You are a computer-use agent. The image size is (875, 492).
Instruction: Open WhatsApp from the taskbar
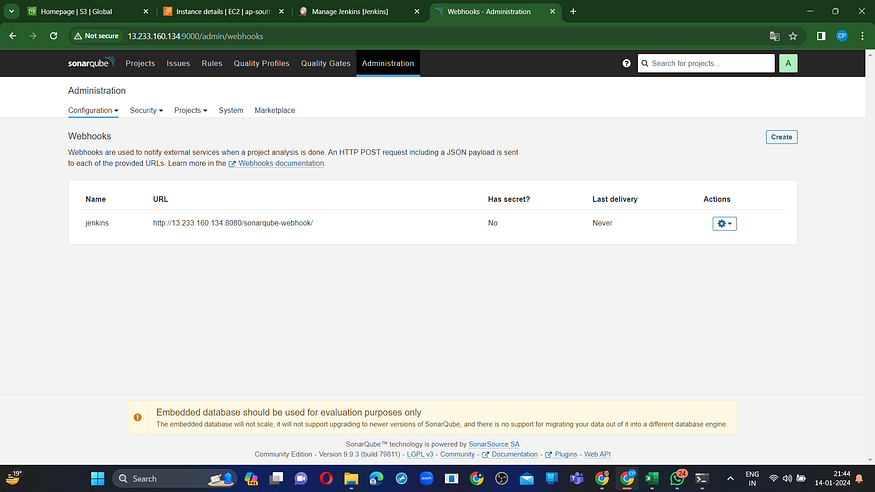[677, 479]
